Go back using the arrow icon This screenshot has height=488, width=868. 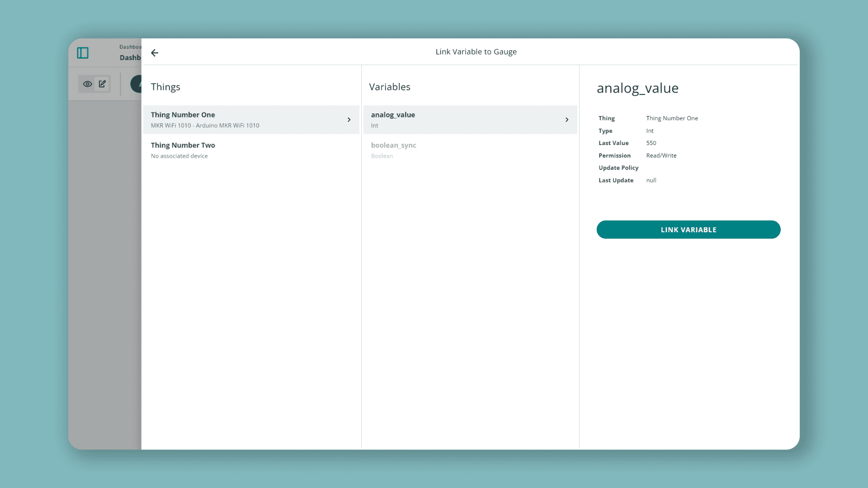point(155,53)
